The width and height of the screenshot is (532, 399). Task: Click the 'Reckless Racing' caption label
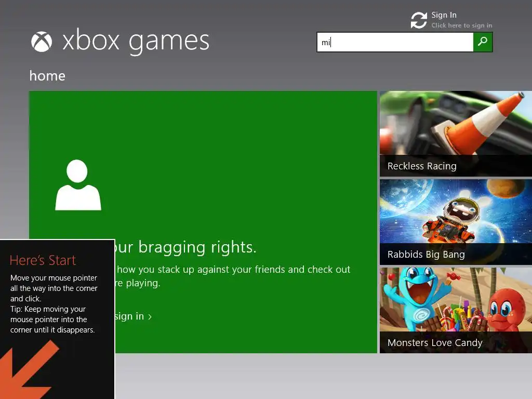(422, 166)
